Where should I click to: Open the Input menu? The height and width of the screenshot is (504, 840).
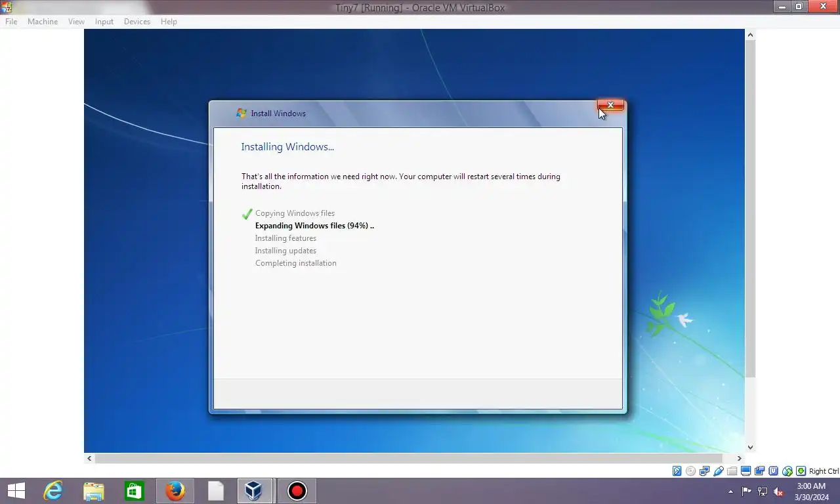pyautogui.click(x=104, y=22)
